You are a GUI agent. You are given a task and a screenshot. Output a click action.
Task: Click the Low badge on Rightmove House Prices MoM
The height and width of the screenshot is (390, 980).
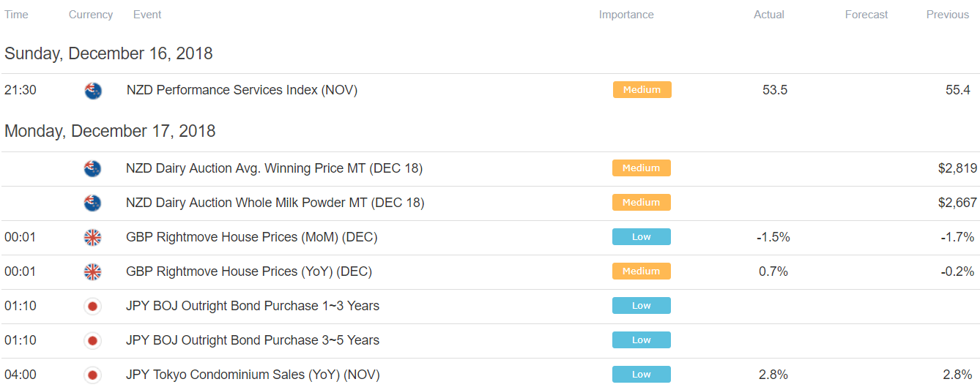642,237
